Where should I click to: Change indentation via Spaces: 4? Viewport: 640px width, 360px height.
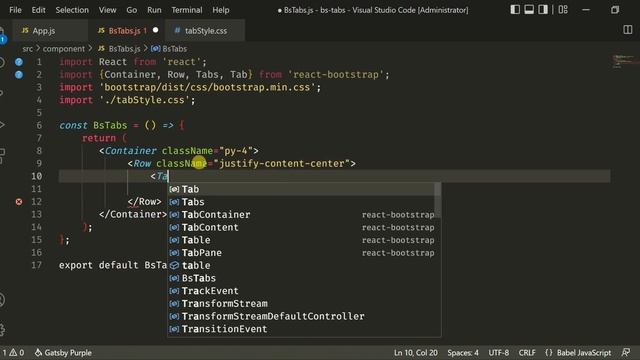tap(463, 353)
